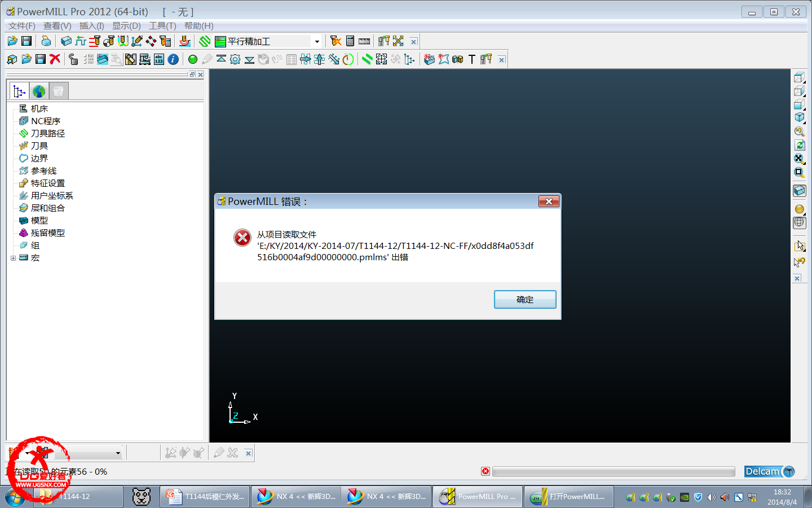Close the PowerMILL 错误 dialog
This screenshot has width=812, height=508.
(549, 201)
